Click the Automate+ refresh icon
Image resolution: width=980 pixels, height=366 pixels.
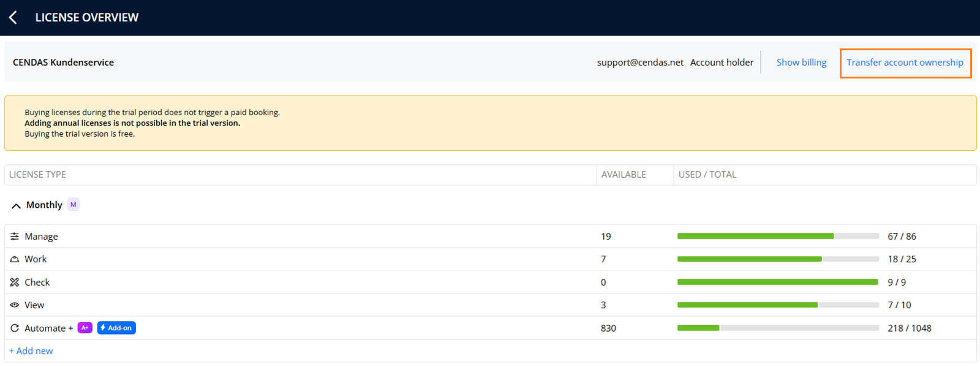15,328
